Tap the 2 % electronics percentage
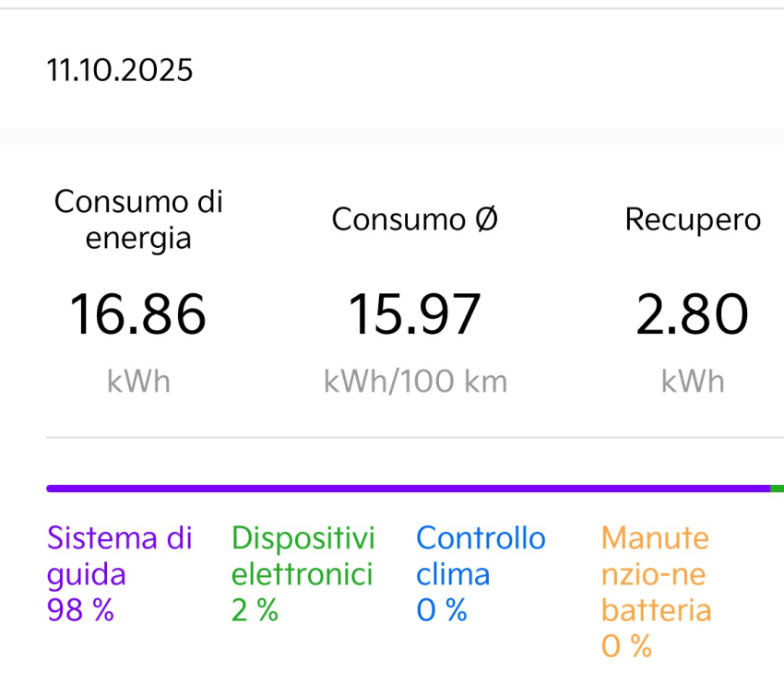 pos(255,610)
